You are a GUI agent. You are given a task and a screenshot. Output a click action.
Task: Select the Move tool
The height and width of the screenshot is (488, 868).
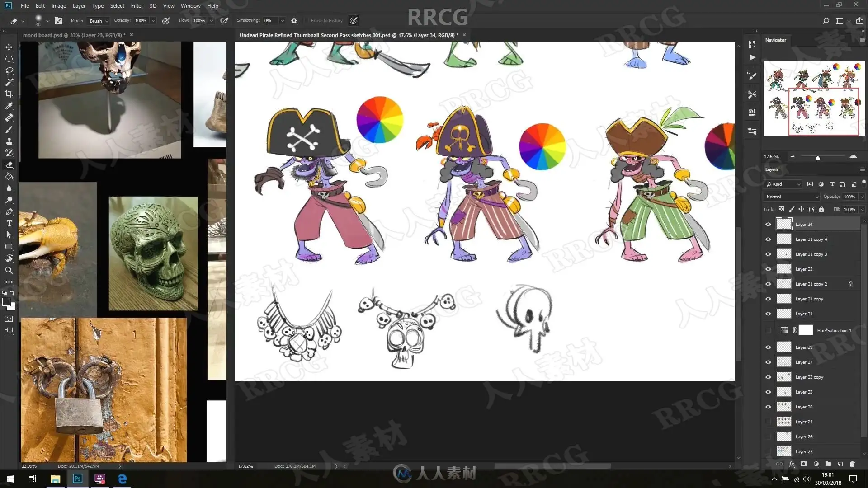point(9,47)
